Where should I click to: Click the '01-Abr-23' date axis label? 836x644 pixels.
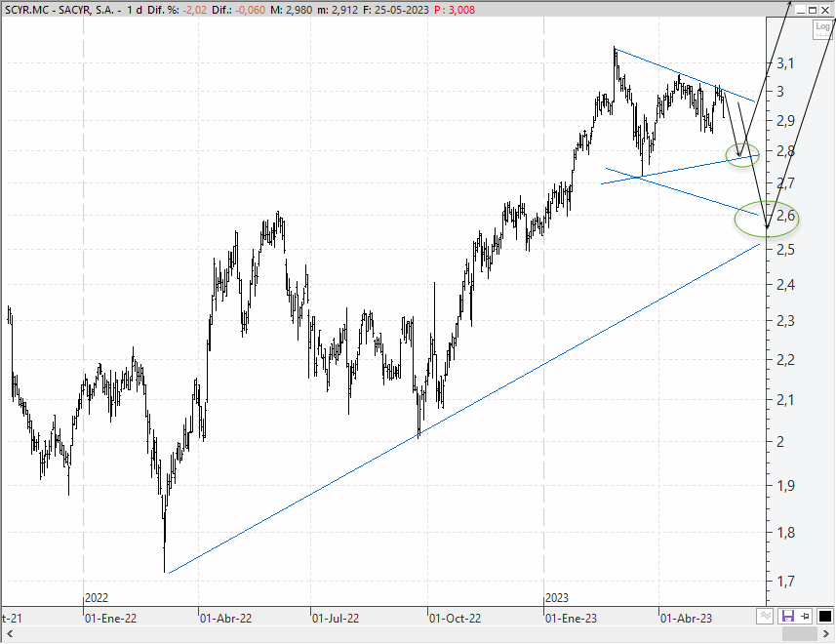click(x=686, y=619)
